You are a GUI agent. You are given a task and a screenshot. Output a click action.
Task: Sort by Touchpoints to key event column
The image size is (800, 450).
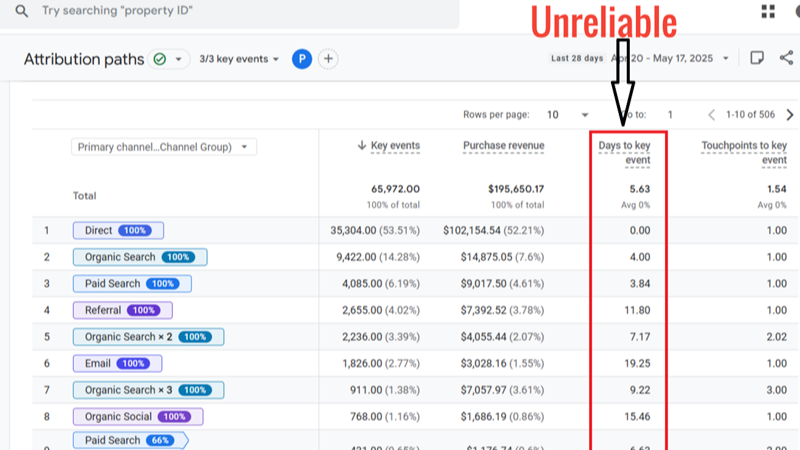744,153
